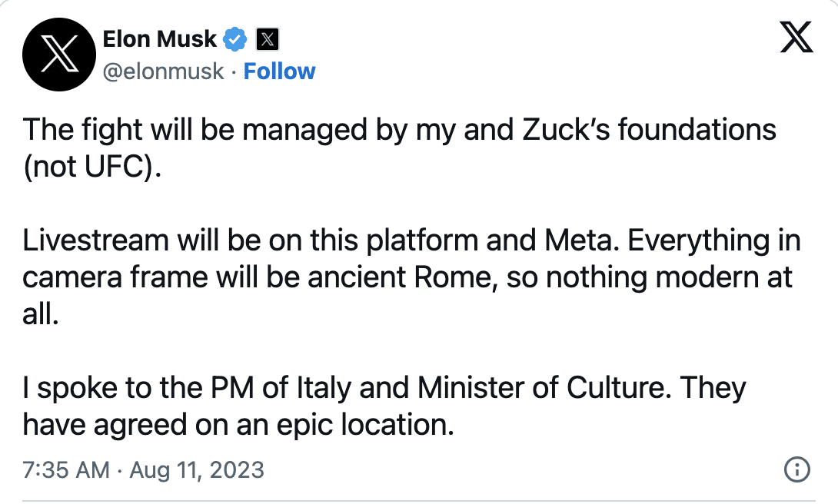
Task: Click the paragraph about Zuck's foundations
Action: pyautogui.click(x=399, y=148)
